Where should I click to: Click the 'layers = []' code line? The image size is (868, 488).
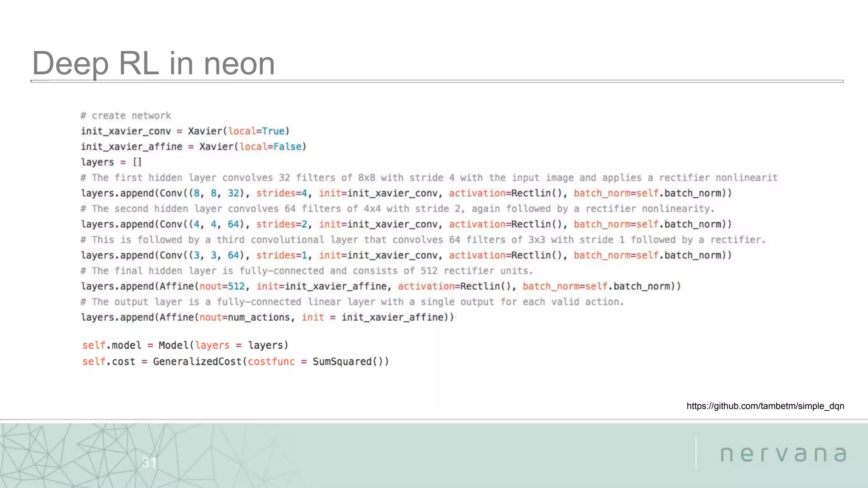point(111,162)
